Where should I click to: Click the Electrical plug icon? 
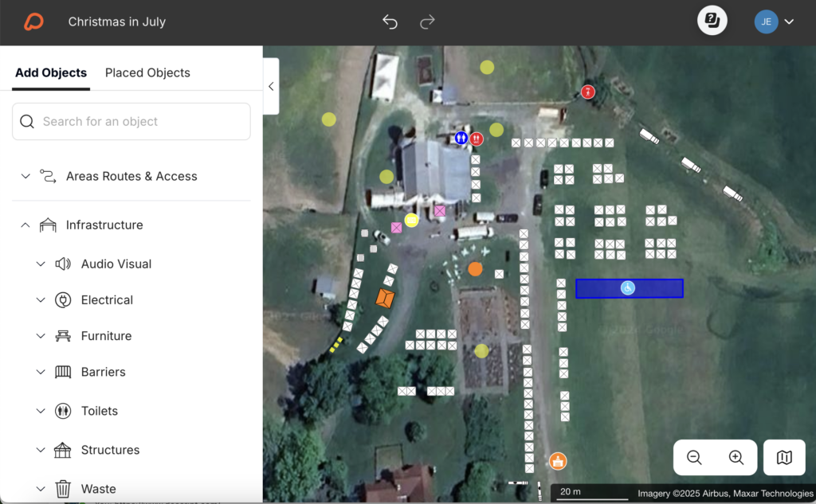(x=62, y=299)
